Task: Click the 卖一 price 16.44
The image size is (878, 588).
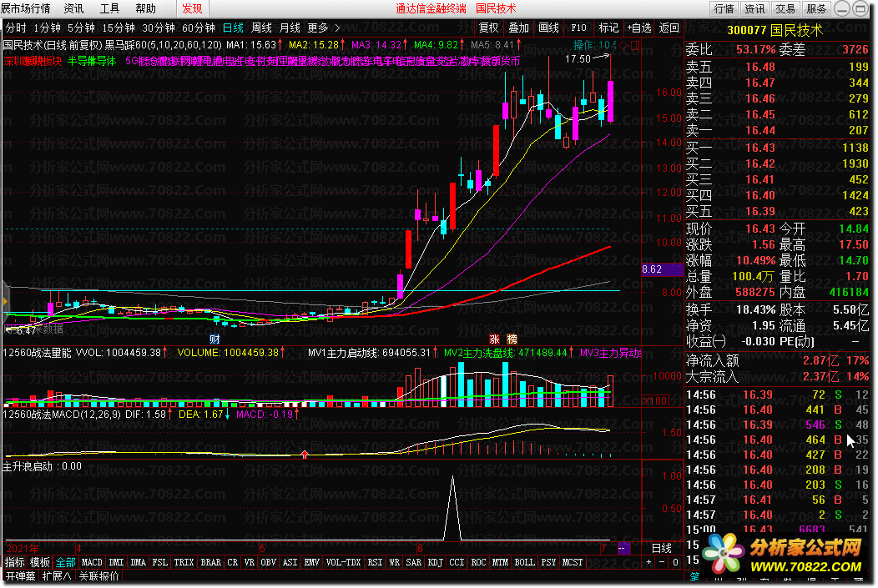Action: (759, 130)
